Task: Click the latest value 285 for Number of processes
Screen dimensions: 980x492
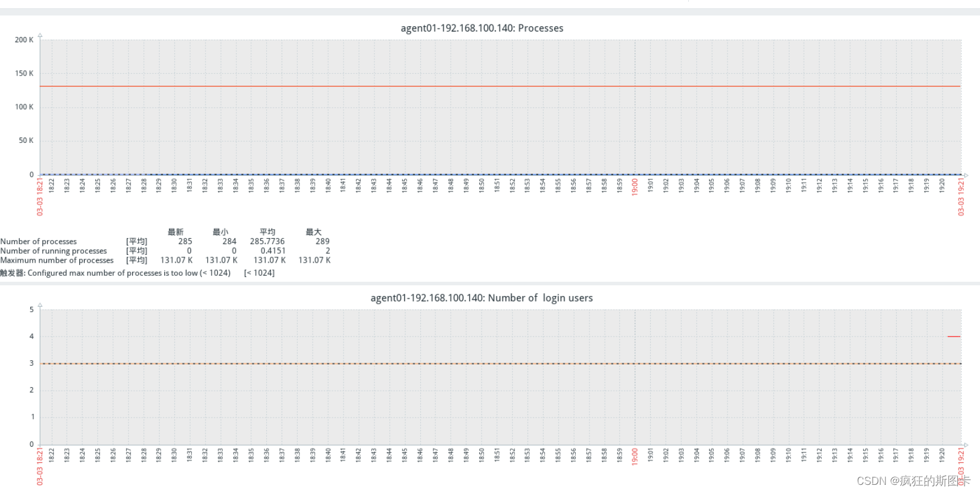Action: point(185,241)
